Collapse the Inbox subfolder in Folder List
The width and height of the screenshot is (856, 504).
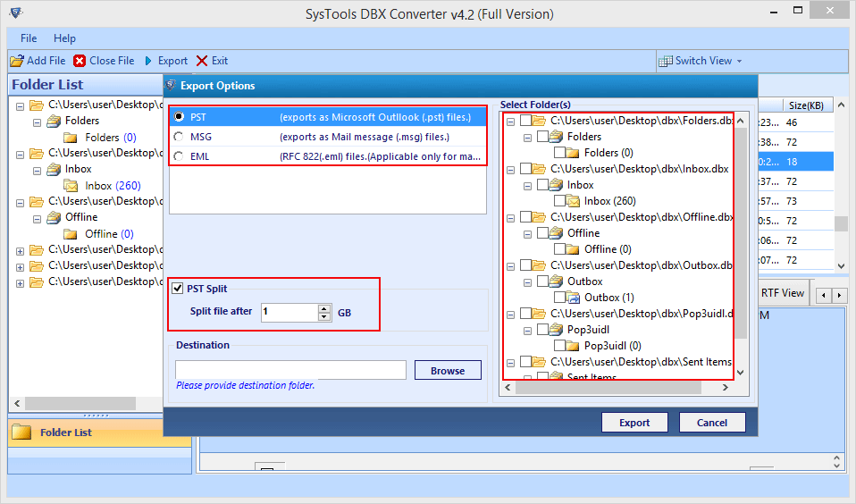coord(38,171)
